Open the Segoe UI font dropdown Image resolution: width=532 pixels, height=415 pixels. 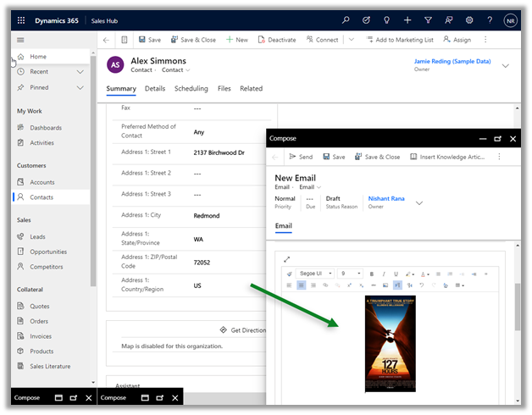click(315, 274)
